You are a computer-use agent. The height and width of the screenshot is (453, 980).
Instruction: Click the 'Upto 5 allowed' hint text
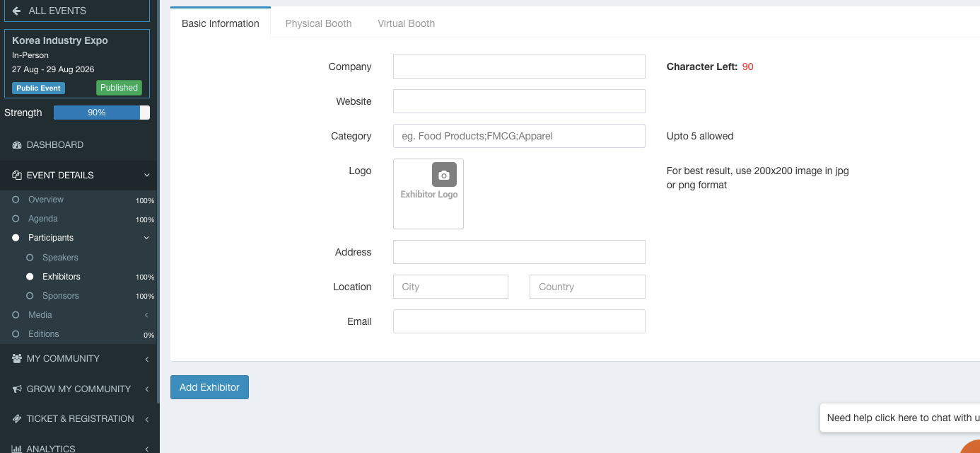click(700, 136)
